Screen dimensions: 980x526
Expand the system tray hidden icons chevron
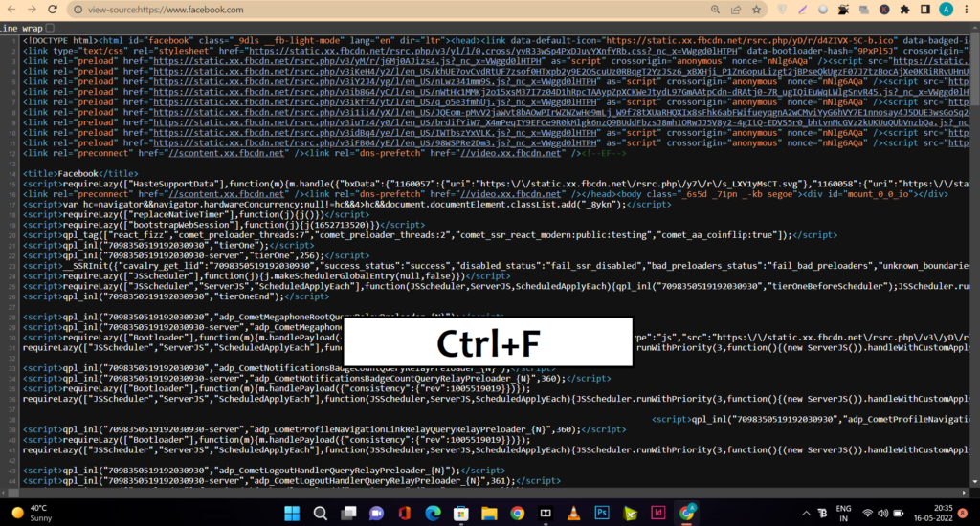pos(806,514)
